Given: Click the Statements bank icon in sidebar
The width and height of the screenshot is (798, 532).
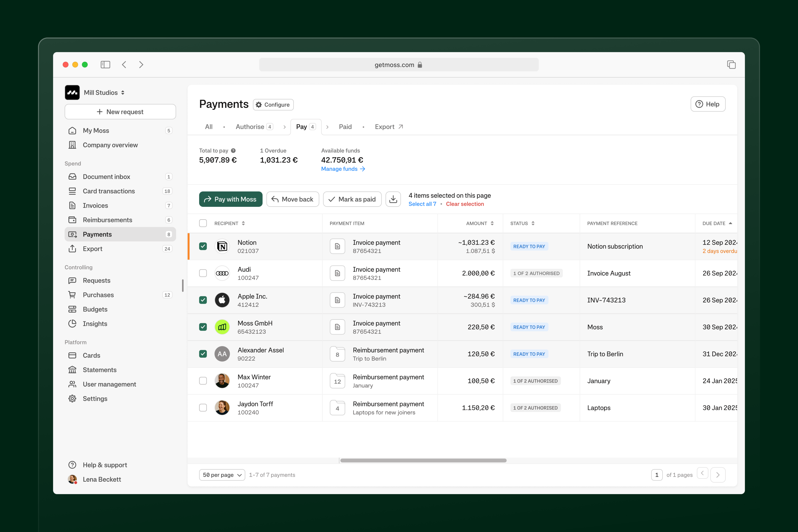Looking at the screenshot, I should [x=72, y=370].
